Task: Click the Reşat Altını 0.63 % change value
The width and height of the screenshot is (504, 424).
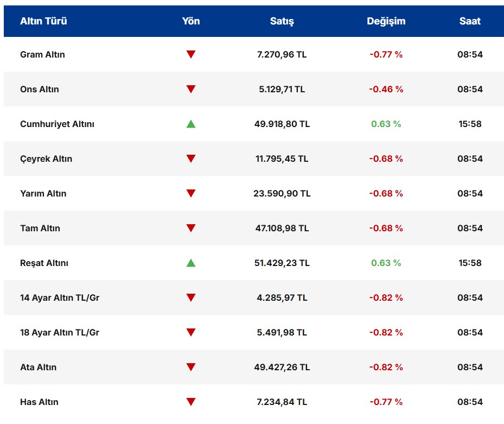Action: tap(386, 263)
